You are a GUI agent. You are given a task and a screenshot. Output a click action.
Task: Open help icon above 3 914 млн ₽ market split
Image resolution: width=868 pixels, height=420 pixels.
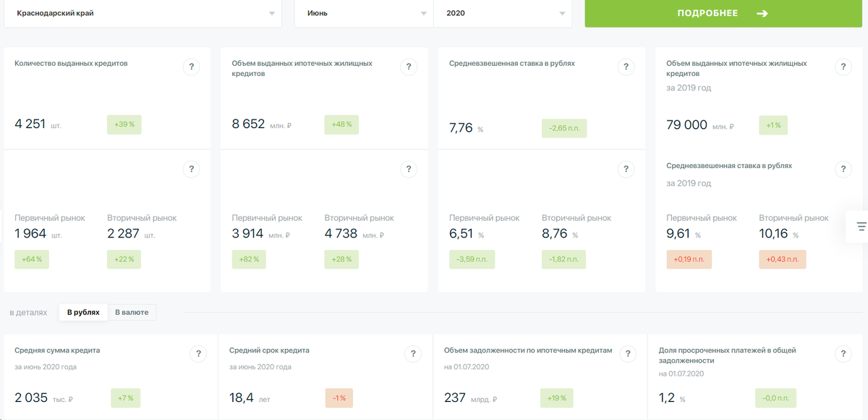point(409,169)
